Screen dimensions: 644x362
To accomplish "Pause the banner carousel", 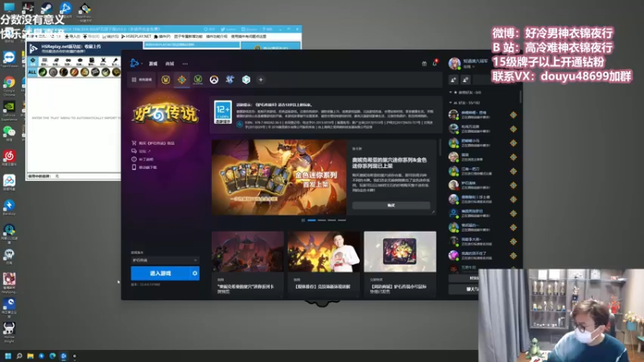I will tap(303, 220).
